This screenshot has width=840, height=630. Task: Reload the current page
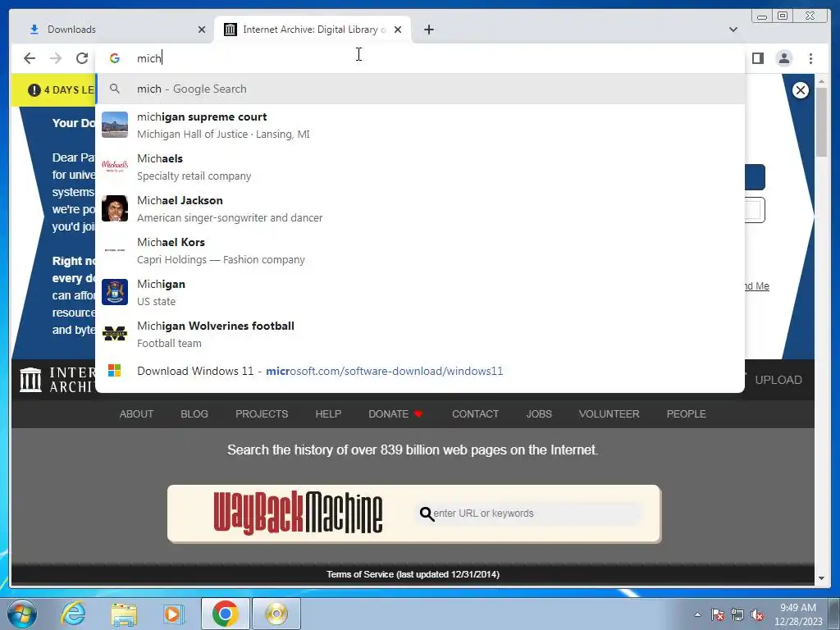[81, 58]
